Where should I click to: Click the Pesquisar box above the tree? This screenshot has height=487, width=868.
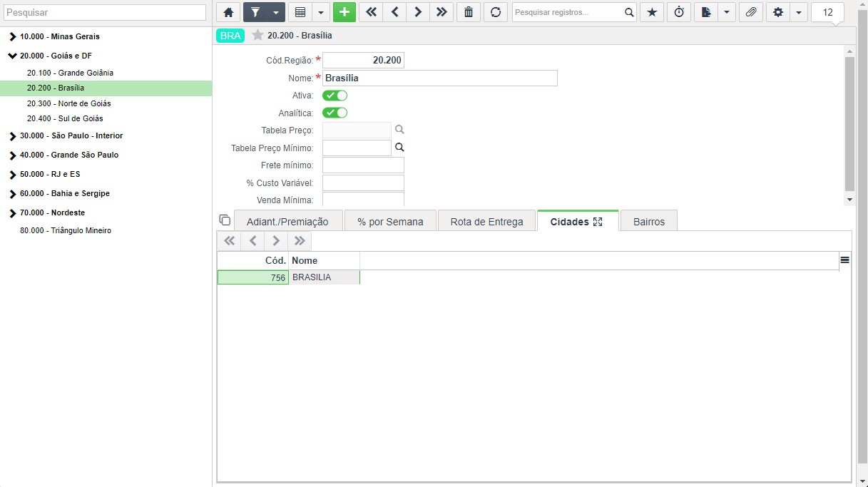pyautogui.click(x=106, y=12)
